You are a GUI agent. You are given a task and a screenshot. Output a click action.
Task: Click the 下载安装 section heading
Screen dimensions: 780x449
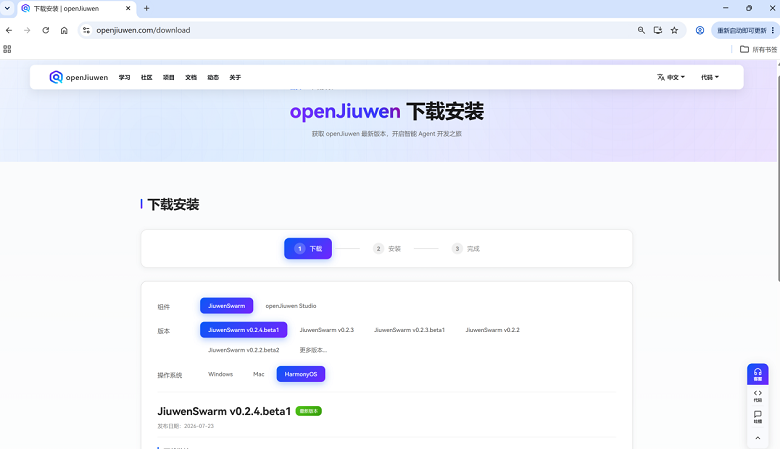point(173,204)
